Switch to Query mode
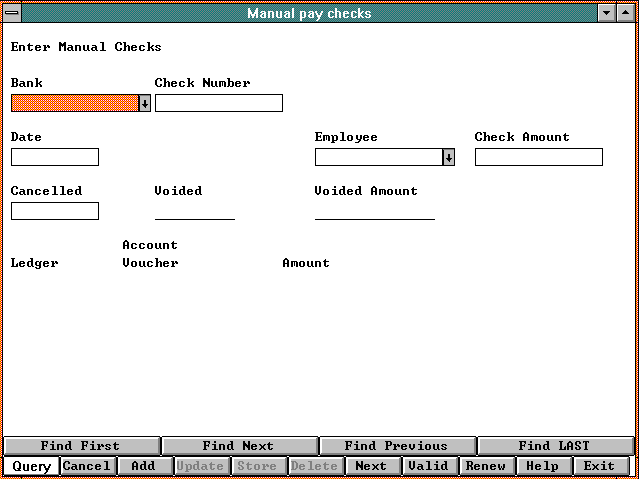The image size is (639, 479). coord(31,466)
